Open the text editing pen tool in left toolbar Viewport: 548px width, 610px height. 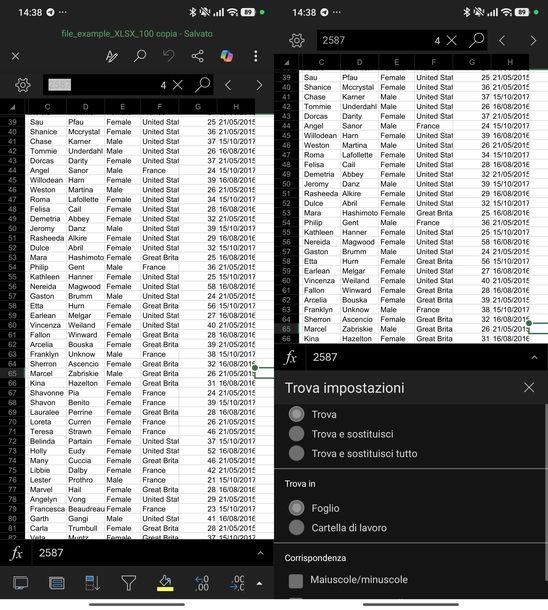tap(112, 56)
